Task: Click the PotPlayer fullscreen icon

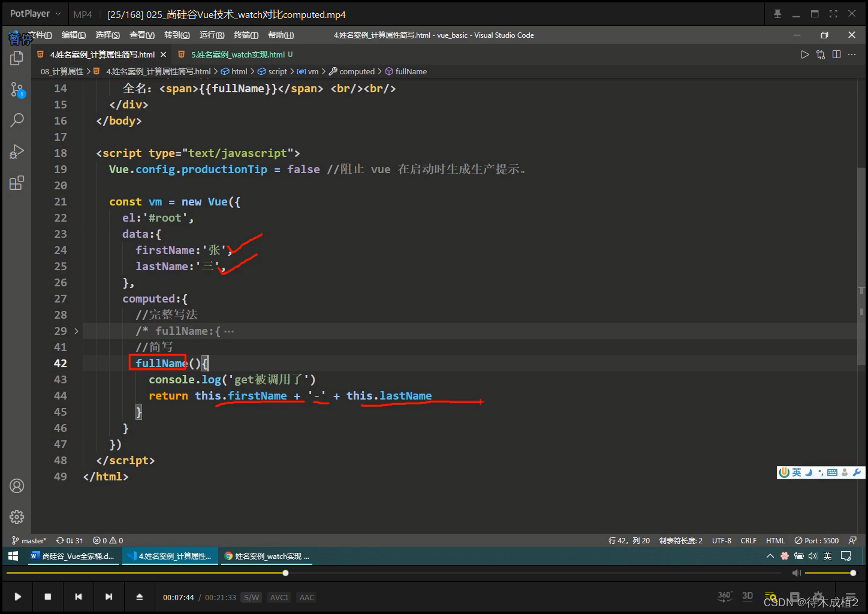Action: [x=833, y=14]
